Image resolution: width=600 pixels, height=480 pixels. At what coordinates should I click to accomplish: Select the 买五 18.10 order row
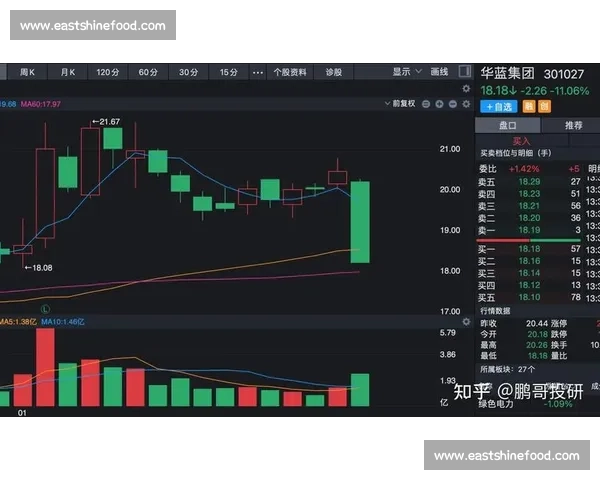[x=529, y=297]
